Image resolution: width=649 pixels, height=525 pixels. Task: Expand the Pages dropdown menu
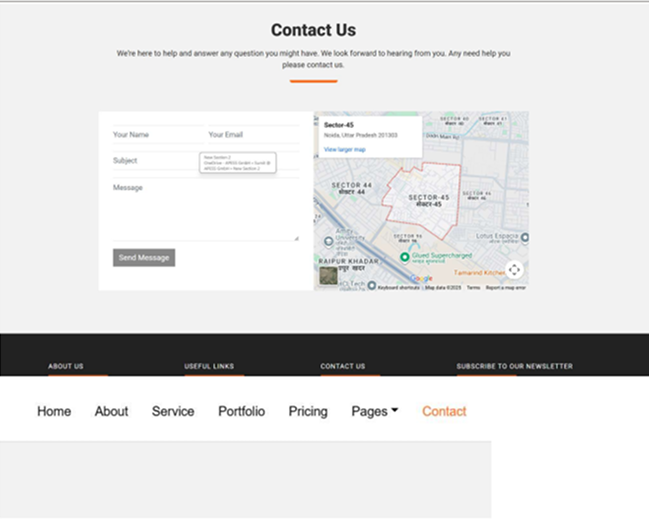tap(374, 411)
